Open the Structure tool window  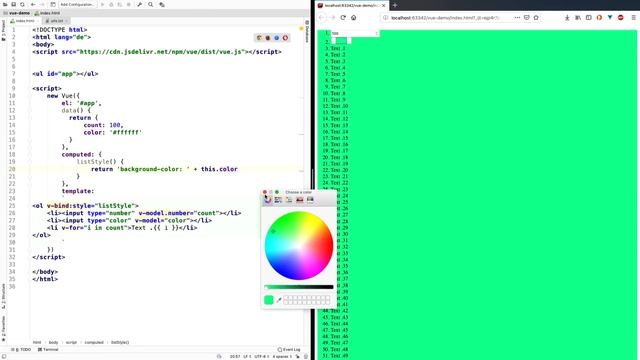pos(3,296)
